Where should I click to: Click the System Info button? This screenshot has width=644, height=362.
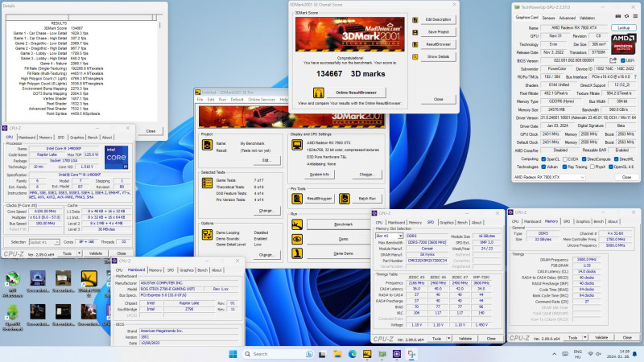(x=321, y=175)
